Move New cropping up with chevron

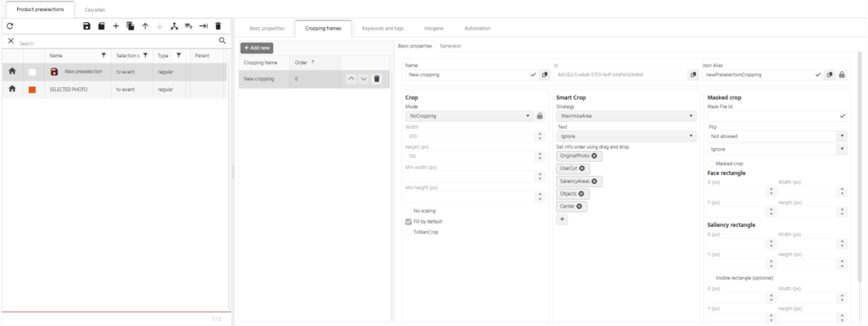click(351, 79)
